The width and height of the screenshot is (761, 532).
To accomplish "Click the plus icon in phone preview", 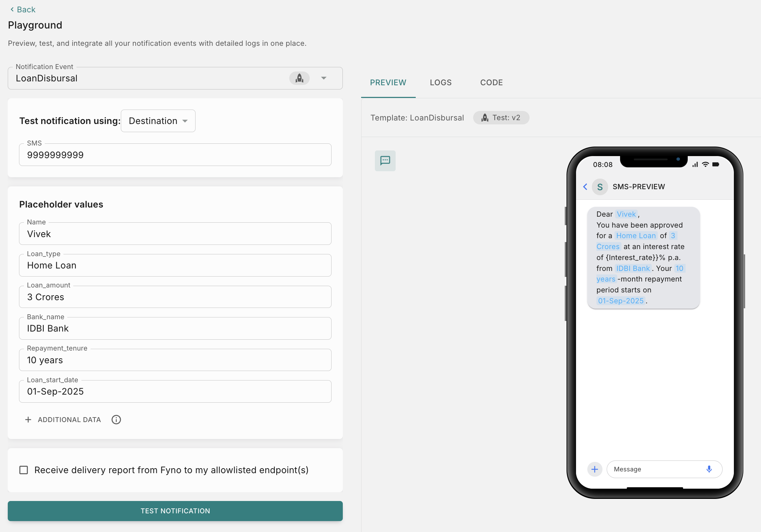I will 595,469.
